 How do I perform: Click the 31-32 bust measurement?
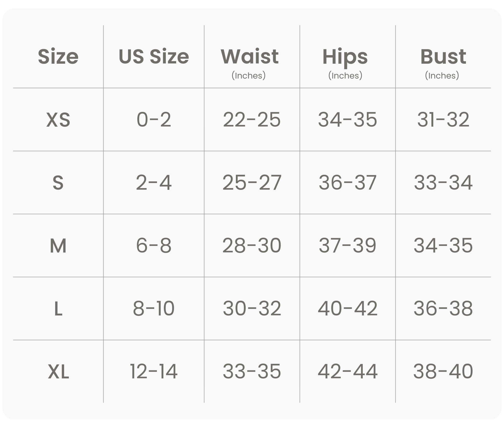point(443,120)
